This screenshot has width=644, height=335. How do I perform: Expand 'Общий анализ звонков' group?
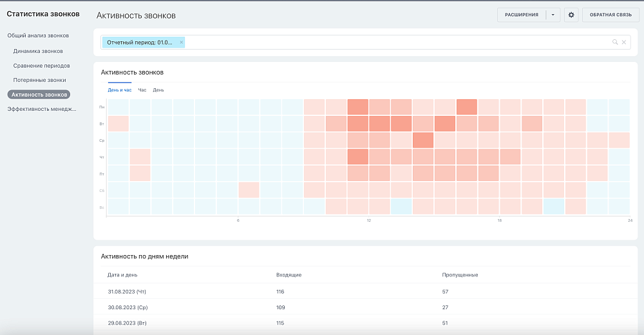[38, 35]
